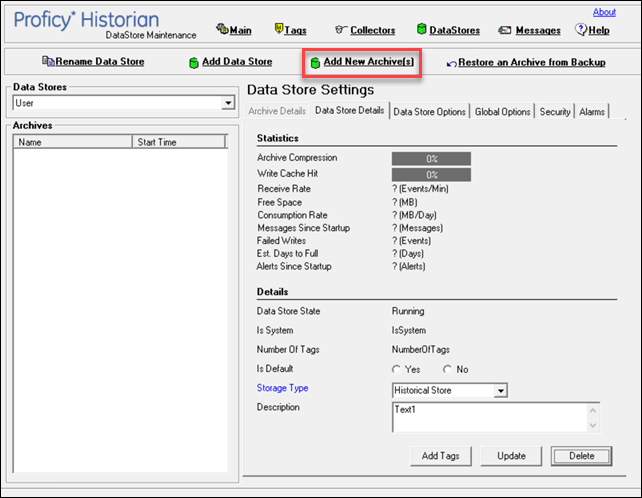Click Rename Data Store text link
This screenshot has height=498, width=642.
coord(100,61)
